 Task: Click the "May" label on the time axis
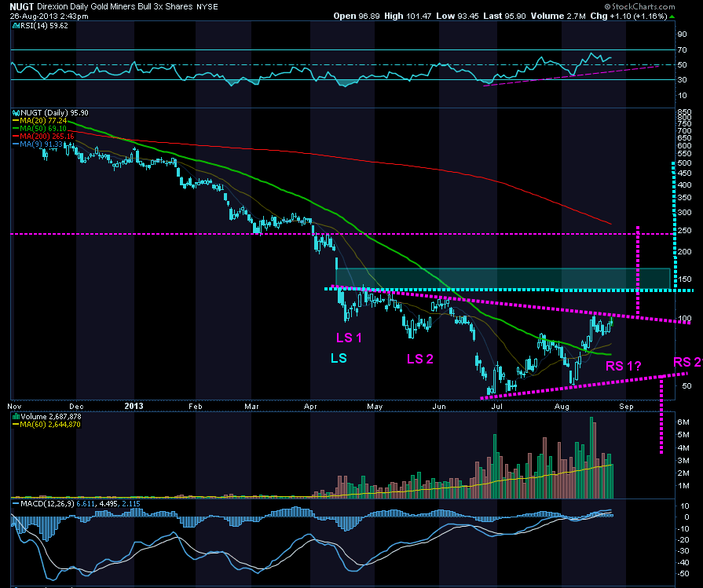tap(375, 407)
